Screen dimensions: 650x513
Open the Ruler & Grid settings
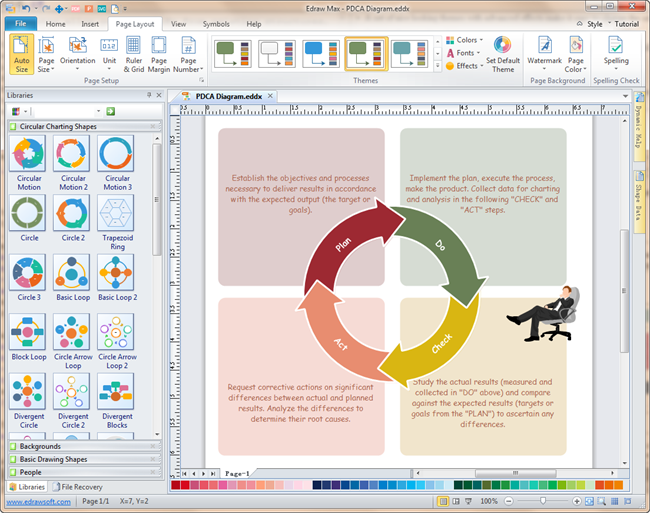[131, 55]
